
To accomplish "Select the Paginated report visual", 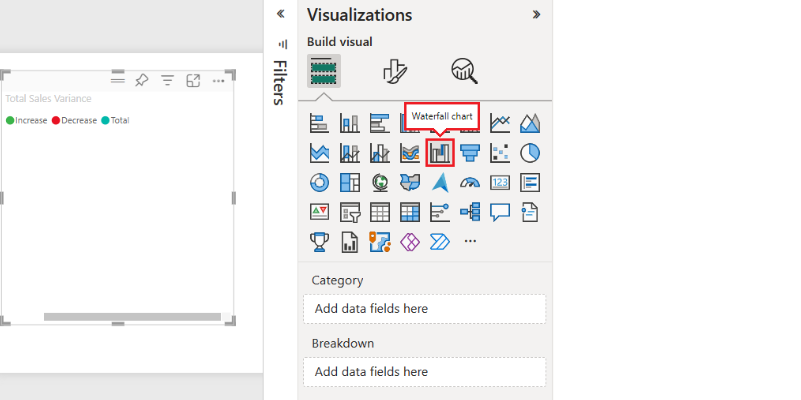I will point(349,242).
